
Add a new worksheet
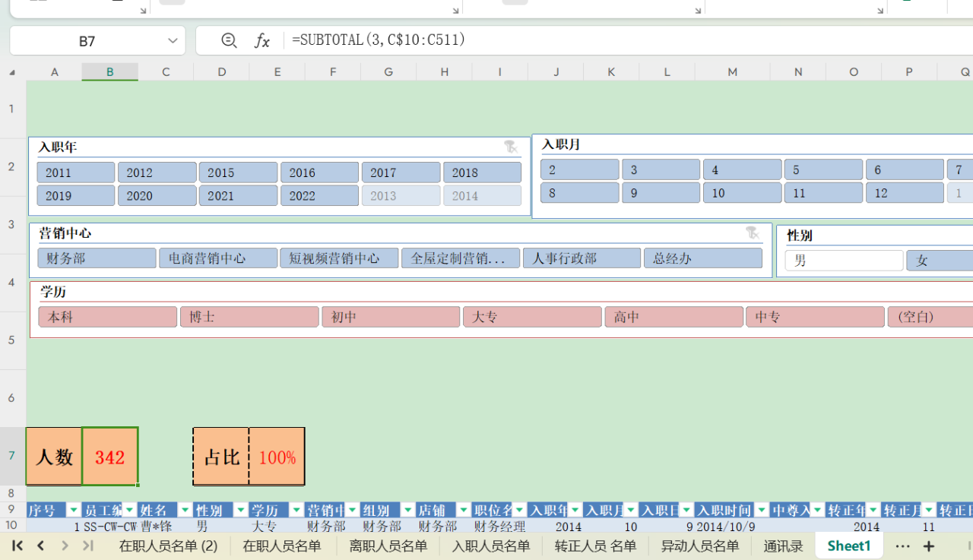click(928, 546)
